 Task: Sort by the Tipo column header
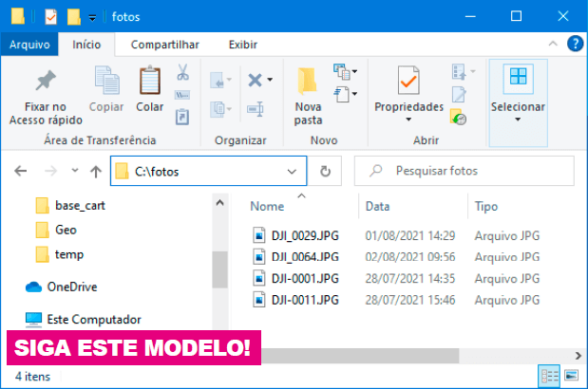point(486,206)
